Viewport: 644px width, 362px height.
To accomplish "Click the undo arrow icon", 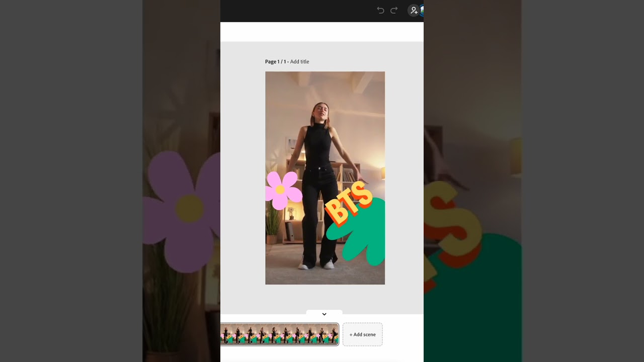I will (380, 10).
